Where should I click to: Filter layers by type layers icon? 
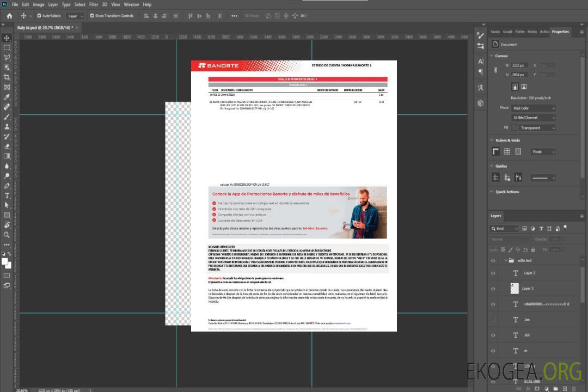tap(542, 228)
